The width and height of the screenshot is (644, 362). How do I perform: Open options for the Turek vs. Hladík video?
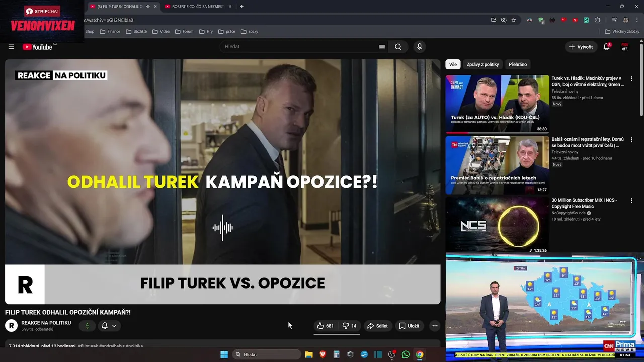[631, 79]
